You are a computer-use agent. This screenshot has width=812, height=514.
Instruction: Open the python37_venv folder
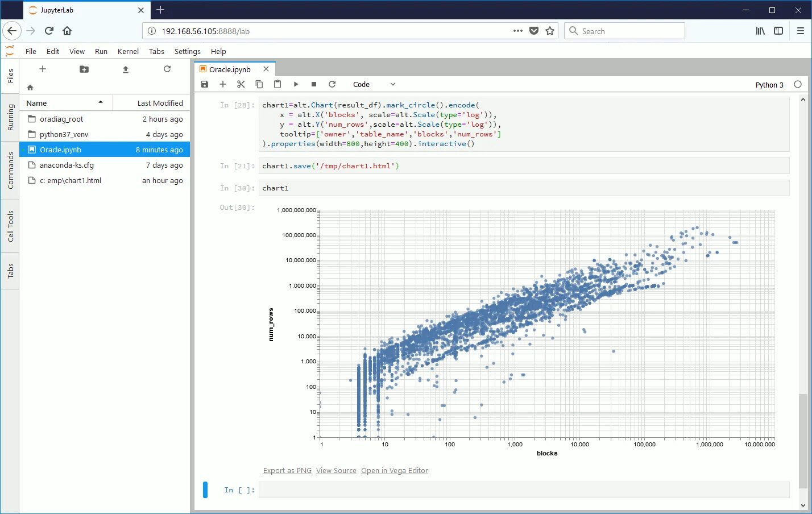pyautogui.click(x=105, y=134)
